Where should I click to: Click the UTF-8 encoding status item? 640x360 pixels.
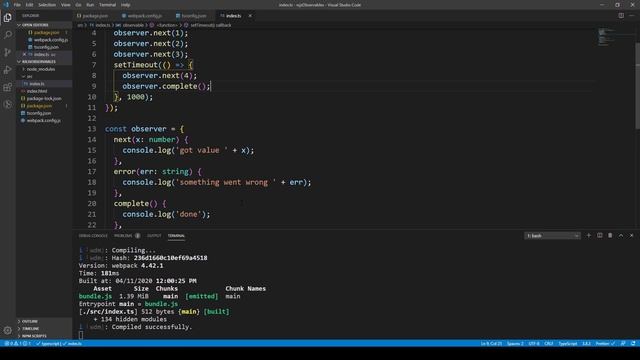tap(534, 344)
